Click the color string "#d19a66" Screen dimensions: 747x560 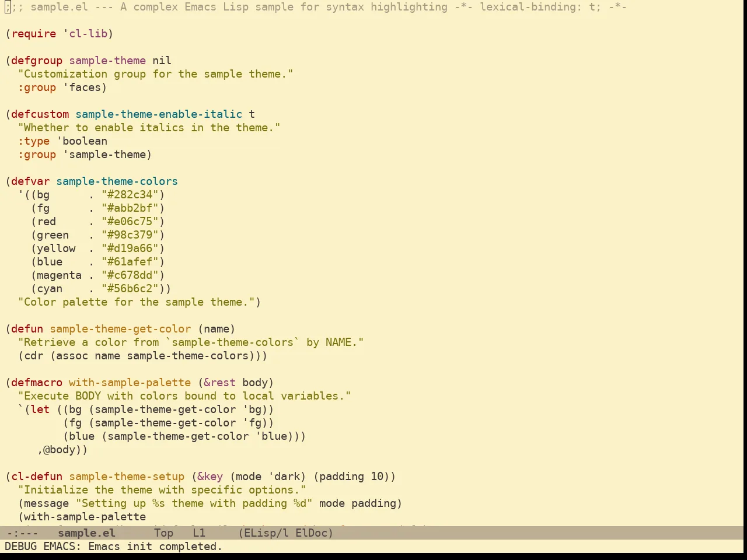pyautogui.click(x=130, y=249)
